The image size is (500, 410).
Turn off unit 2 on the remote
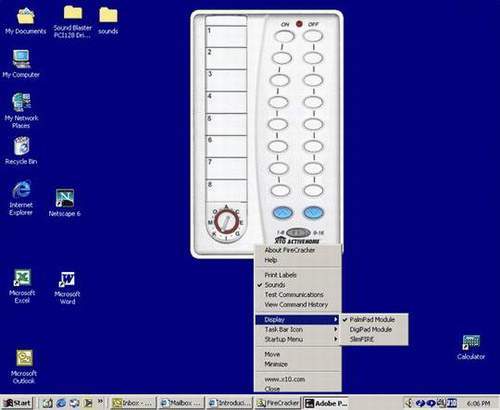(313, 58)
